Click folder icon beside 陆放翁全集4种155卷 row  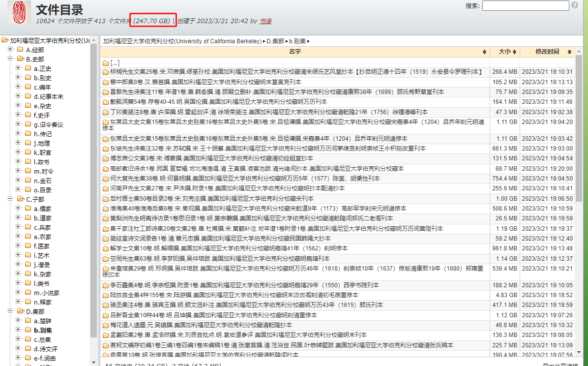pyautogui.click(x=106, y=296)
